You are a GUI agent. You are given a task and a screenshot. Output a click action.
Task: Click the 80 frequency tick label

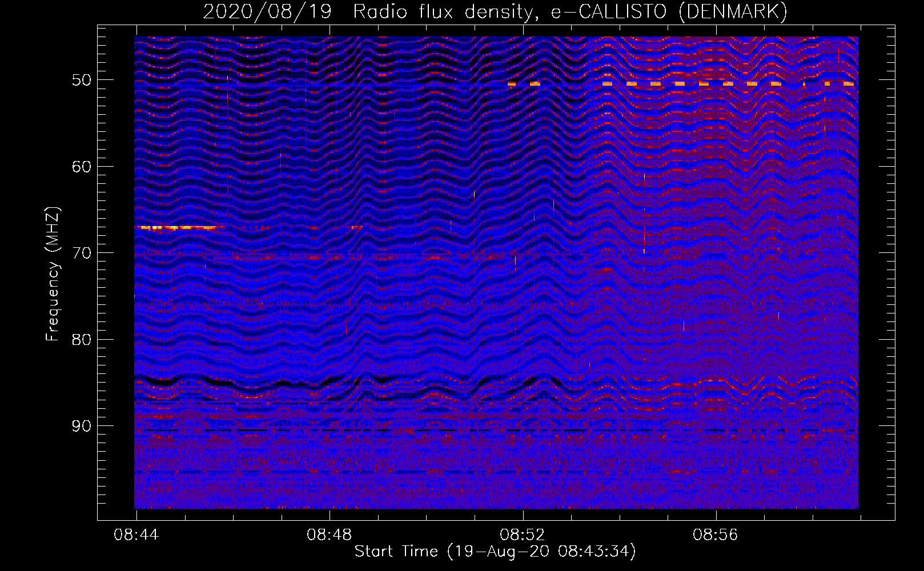point(82,340)
